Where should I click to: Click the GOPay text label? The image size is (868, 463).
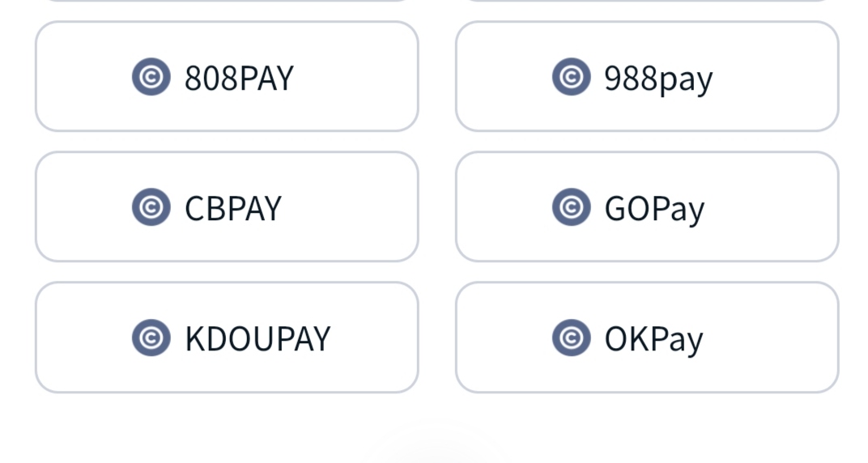click(654, 210)
